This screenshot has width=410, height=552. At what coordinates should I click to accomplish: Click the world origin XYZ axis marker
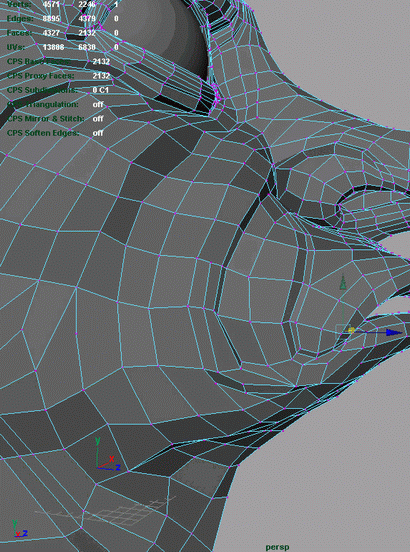pos(108,454)
